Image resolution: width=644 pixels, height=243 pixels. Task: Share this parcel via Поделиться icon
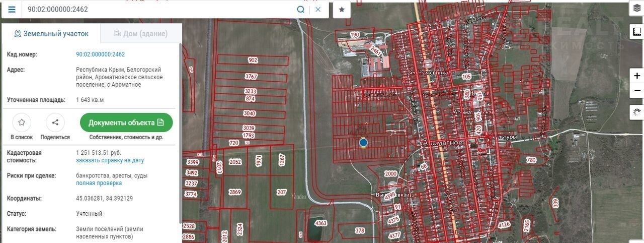click(55, 123)
